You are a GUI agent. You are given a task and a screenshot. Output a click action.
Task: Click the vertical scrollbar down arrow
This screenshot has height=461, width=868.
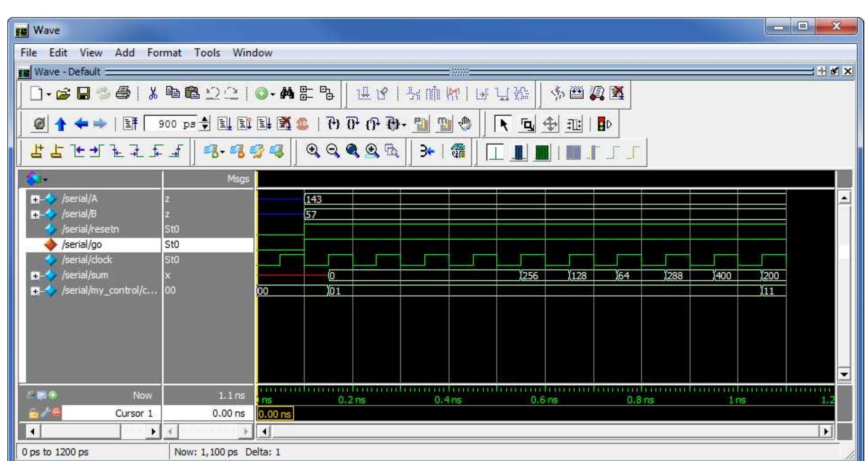tap(844, 374)
